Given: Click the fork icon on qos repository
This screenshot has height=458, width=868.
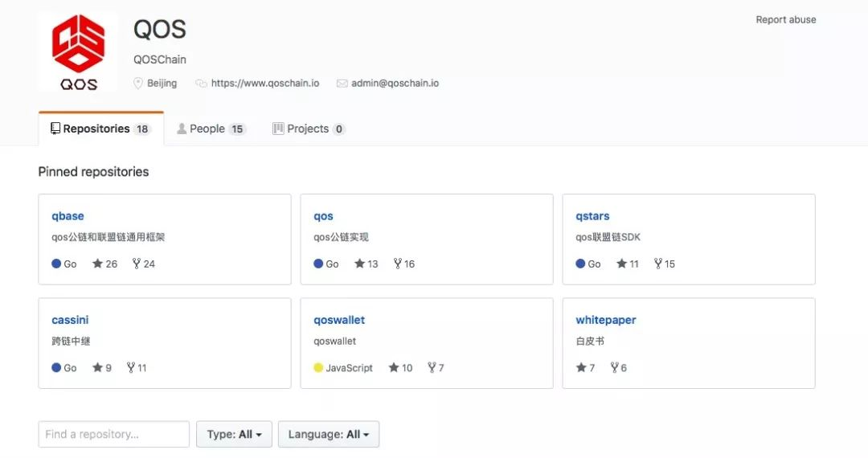Looking at the screenshot, I should click(x=398, y=264).
